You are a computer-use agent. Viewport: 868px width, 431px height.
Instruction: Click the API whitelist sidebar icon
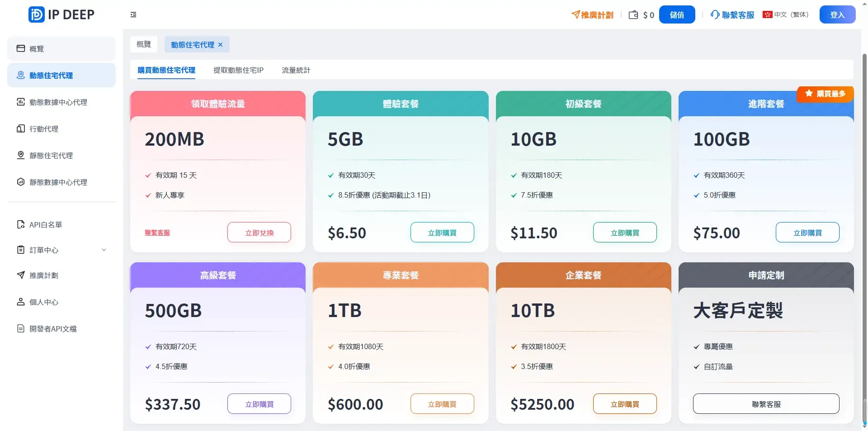(21, 224)
